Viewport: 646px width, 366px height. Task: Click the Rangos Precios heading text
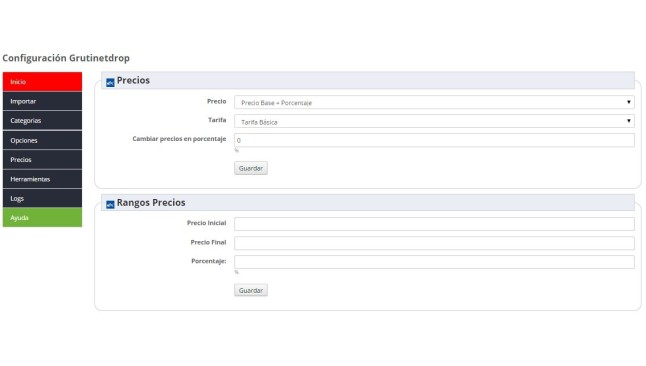coord(151,202)
